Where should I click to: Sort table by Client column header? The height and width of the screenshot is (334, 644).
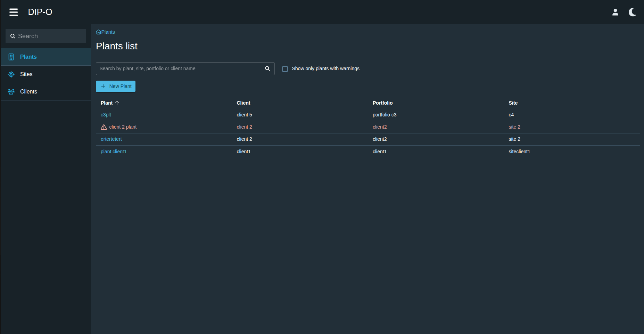point(243,103)
